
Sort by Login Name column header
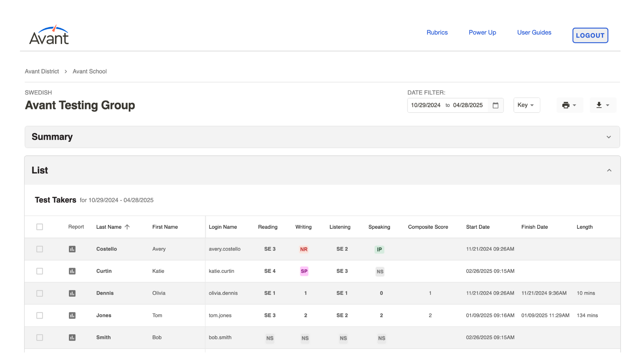(223, 227)
